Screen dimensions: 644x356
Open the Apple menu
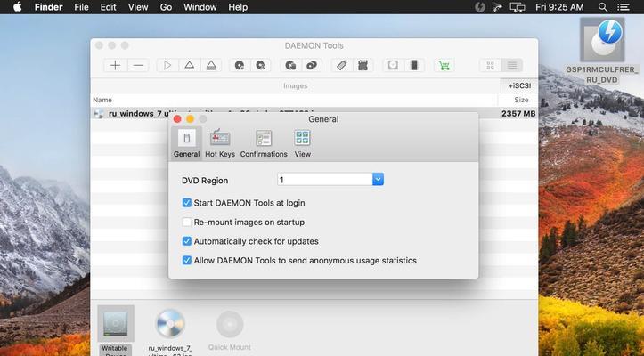17,7
